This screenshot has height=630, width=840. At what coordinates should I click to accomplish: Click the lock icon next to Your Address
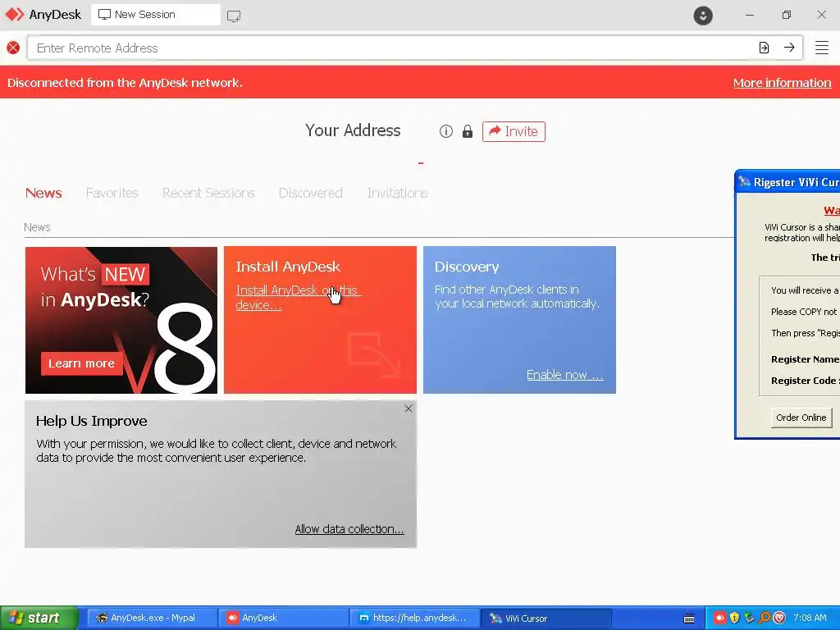[x=467, y=131]
